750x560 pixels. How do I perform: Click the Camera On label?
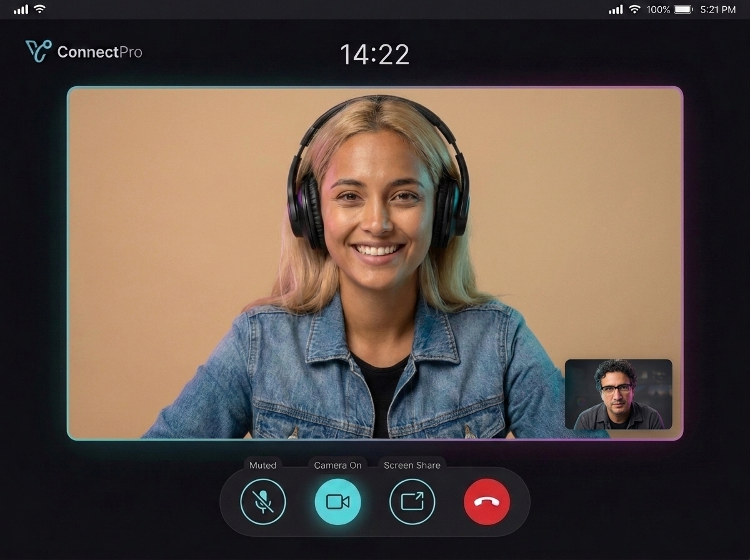[337, 465]
